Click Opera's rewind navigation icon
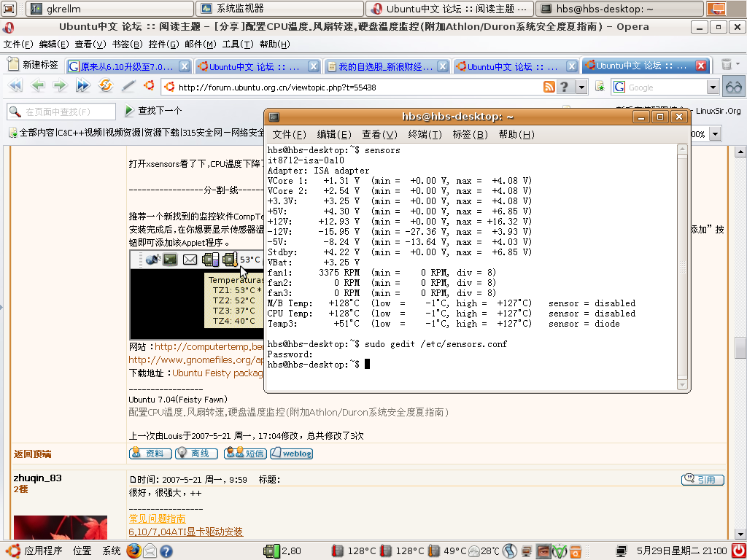This screenshot has width=747, height=560. 15,86
